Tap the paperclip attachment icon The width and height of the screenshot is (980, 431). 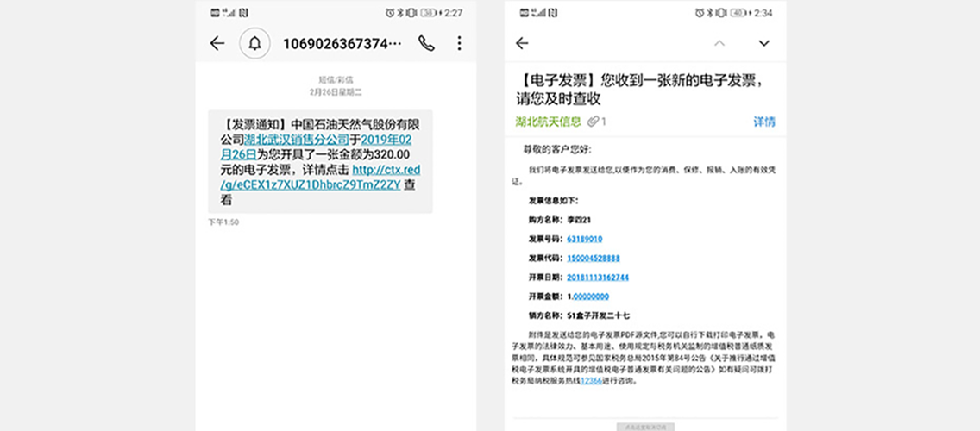(593, 122)
